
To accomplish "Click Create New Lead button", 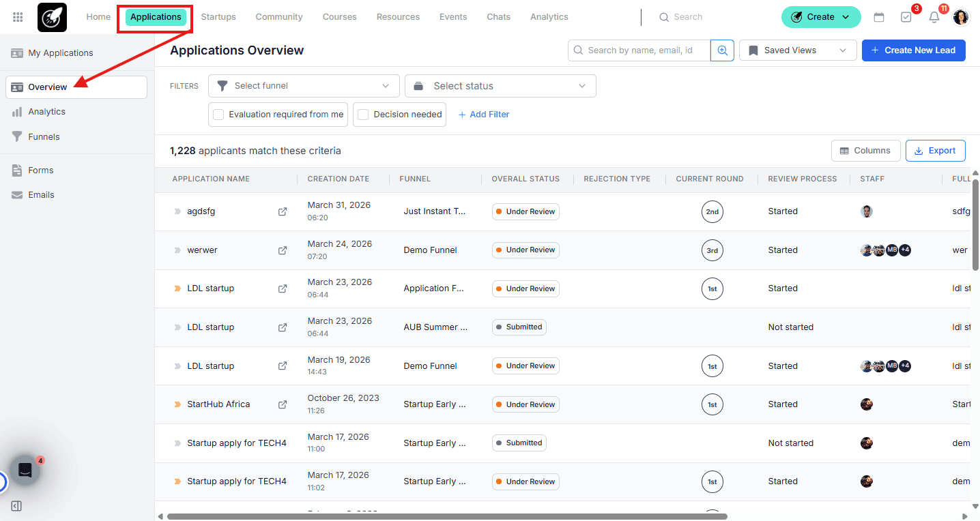I will coord(913,50).
